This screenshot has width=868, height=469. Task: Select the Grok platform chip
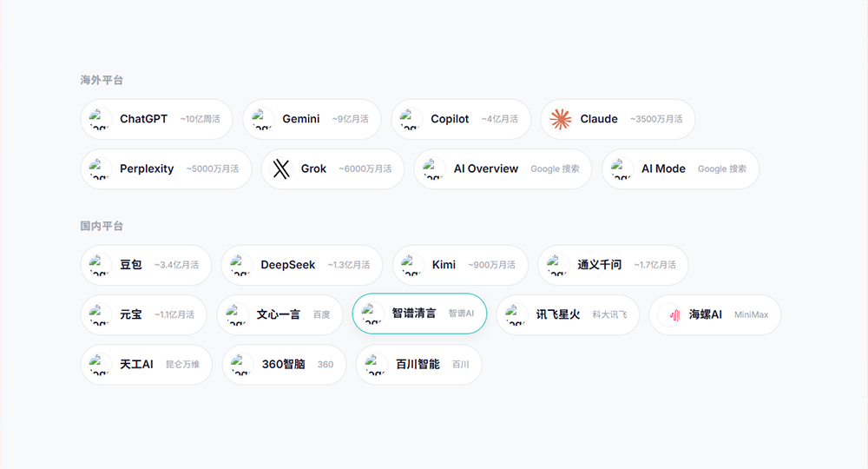(x=332, y=168)
